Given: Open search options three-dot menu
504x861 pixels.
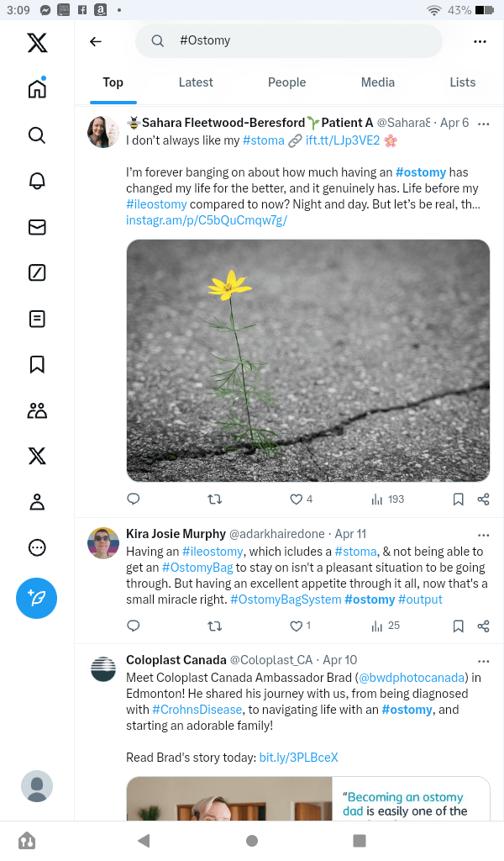Looking at the screenshot, I should point(480,41).
